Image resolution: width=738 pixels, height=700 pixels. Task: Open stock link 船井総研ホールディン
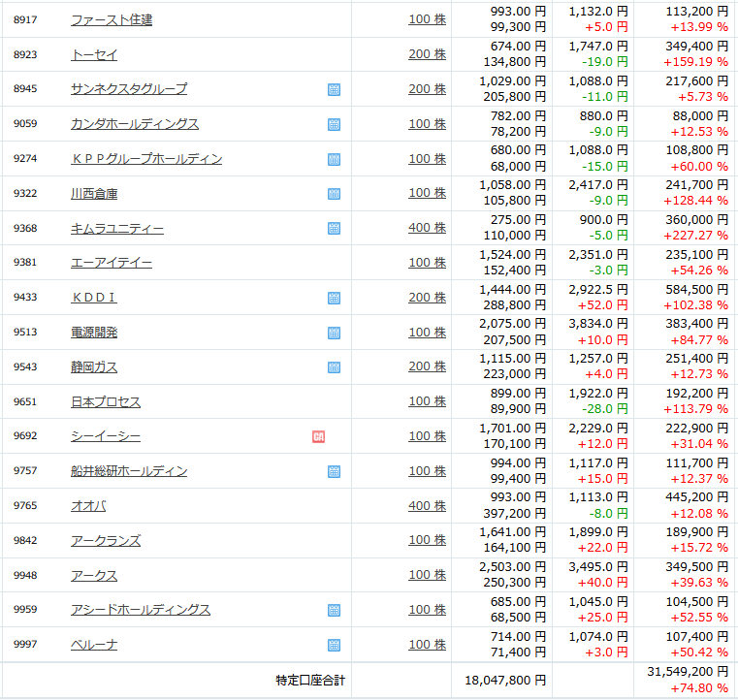(x=129, y=471)
